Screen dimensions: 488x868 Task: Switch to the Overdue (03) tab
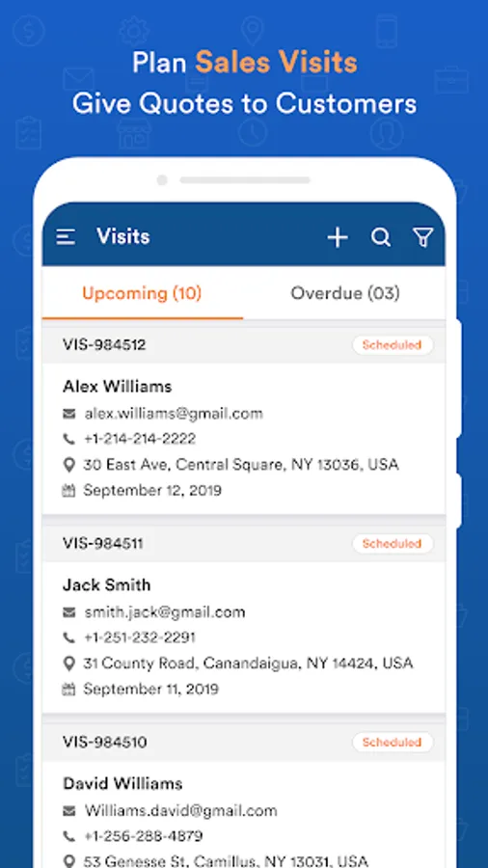(x=344, y=293)
